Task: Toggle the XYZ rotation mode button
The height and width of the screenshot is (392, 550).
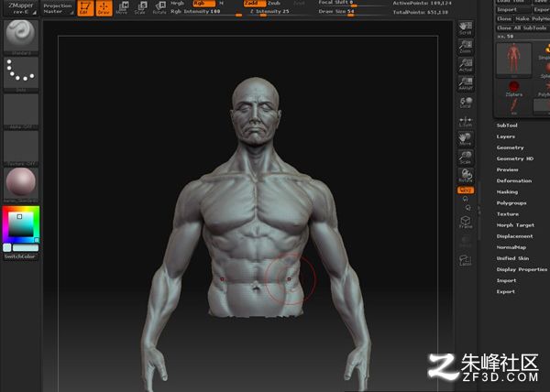Action: [466, 191]
